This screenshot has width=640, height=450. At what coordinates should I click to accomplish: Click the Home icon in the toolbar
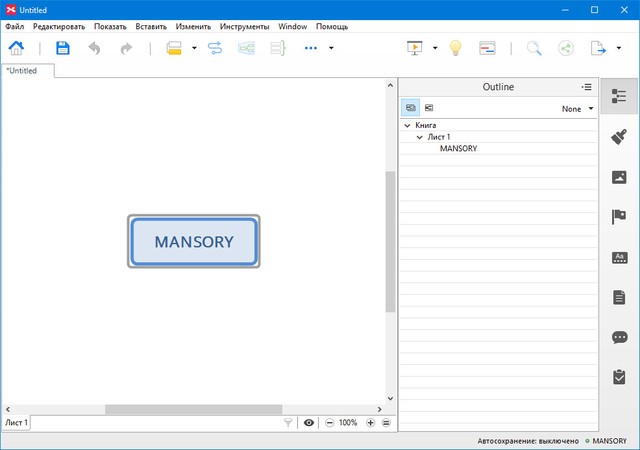tap(17, 48)
